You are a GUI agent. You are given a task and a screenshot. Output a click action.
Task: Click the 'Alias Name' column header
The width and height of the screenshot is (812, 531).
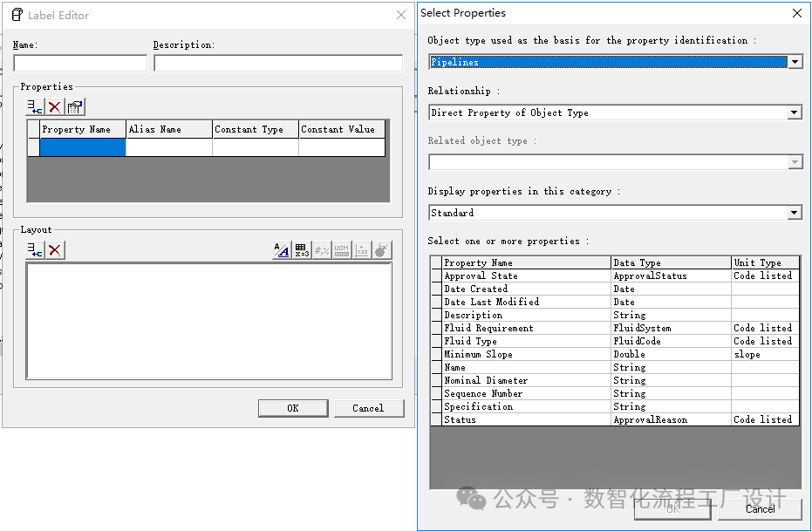(169, 129)
